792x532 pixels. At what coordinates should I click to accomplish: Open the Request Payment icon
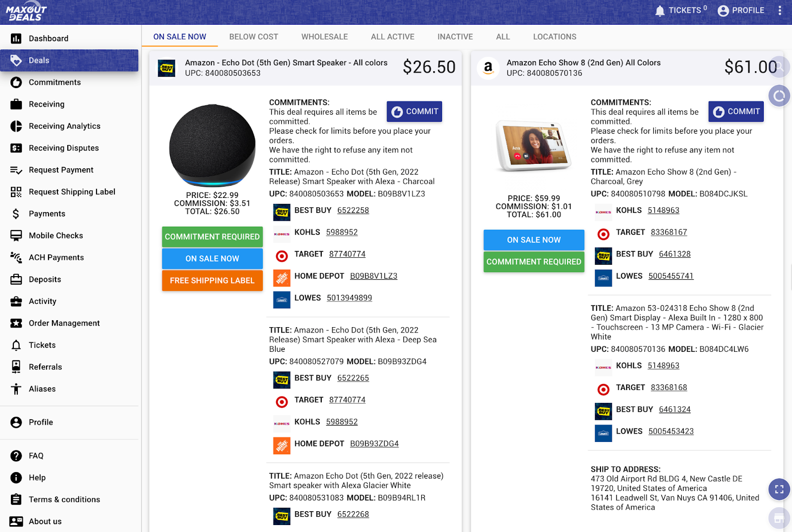click(16, 170)
